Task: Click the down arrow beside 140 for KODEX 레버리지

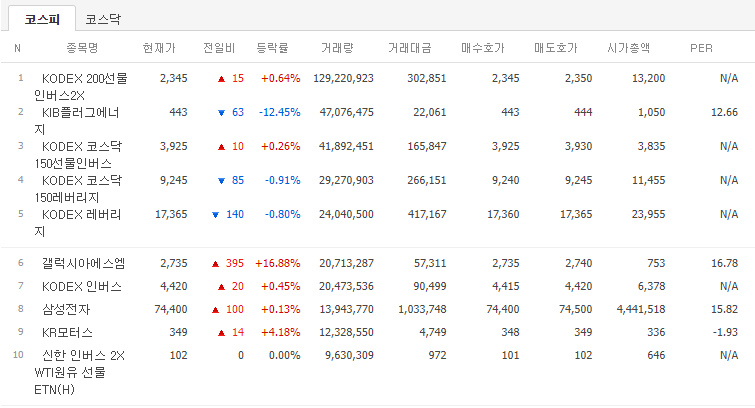Action: point(215,215)
